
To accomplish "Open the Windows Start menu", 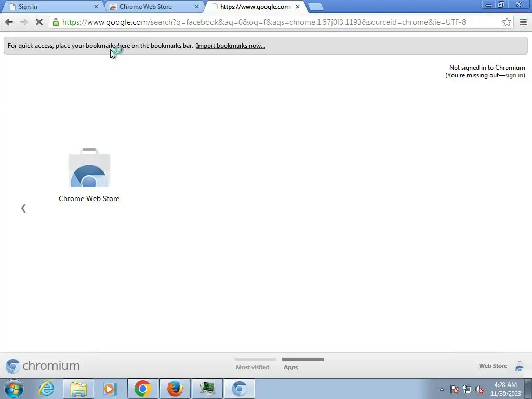I will 14,389.
